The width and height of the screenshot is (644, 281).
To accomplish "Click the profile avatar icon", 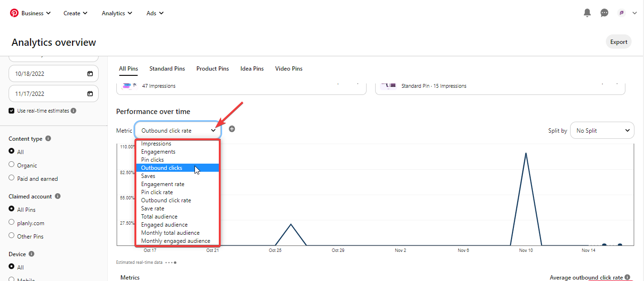I will click(x=622, y=13).
